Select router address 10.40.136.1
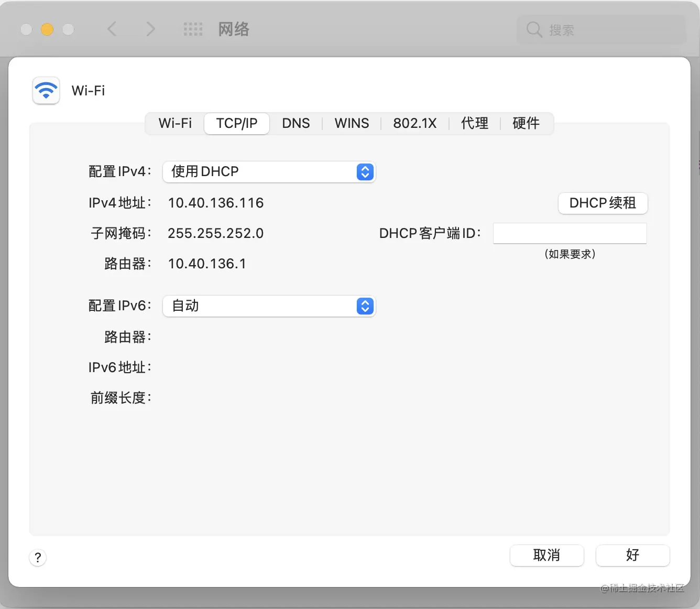The height and width of the screenshot is (609, 700). 207,264
